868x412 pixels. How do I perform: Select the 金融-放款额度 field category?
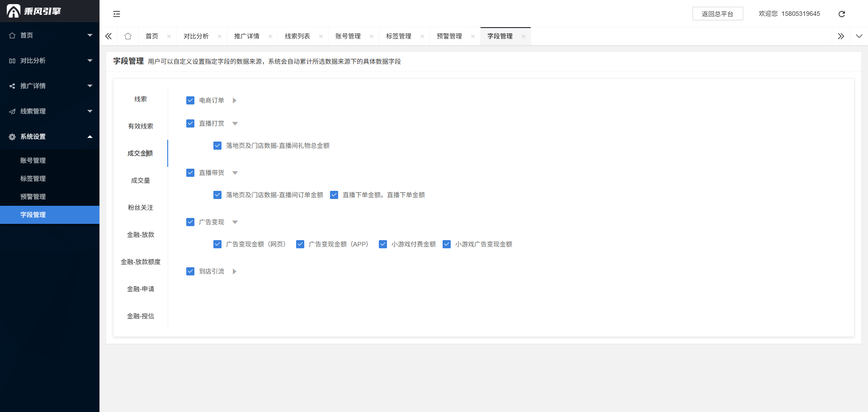pyautogui.click(x=140, y=262)
